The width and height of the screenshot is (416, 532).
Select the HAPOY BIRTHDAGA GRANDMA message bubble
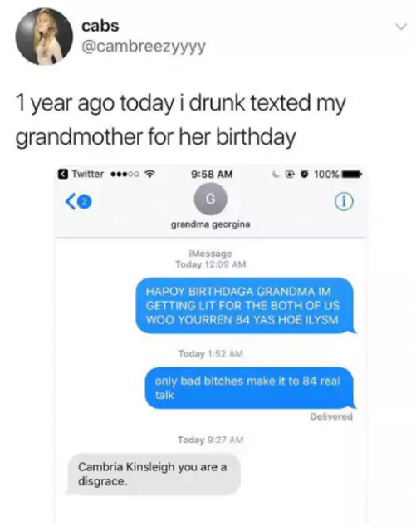(246, 305)
